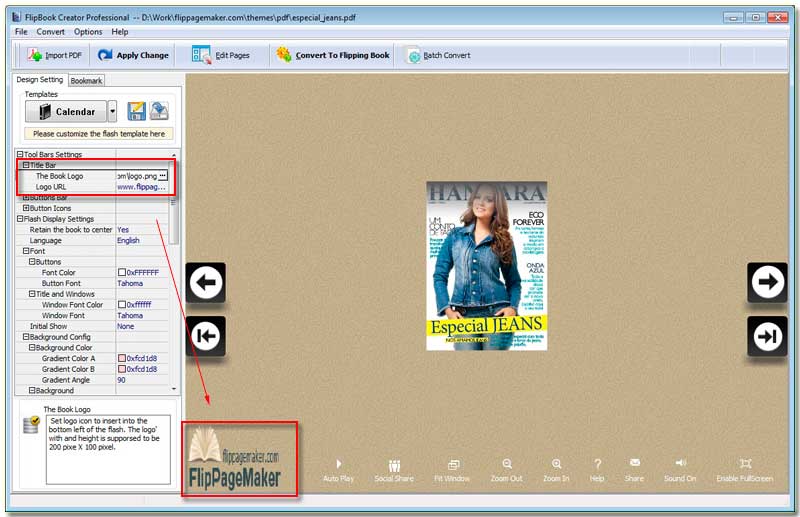
Task: Click the Gradient Color A swatch
Action: (122, 358)
